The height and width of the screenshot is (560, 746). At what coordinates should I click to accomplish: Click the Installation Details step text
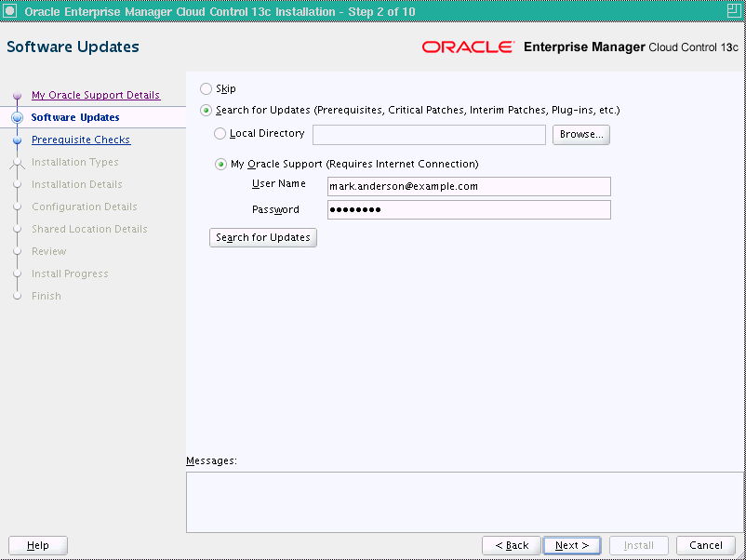click(x=77, y=184)
